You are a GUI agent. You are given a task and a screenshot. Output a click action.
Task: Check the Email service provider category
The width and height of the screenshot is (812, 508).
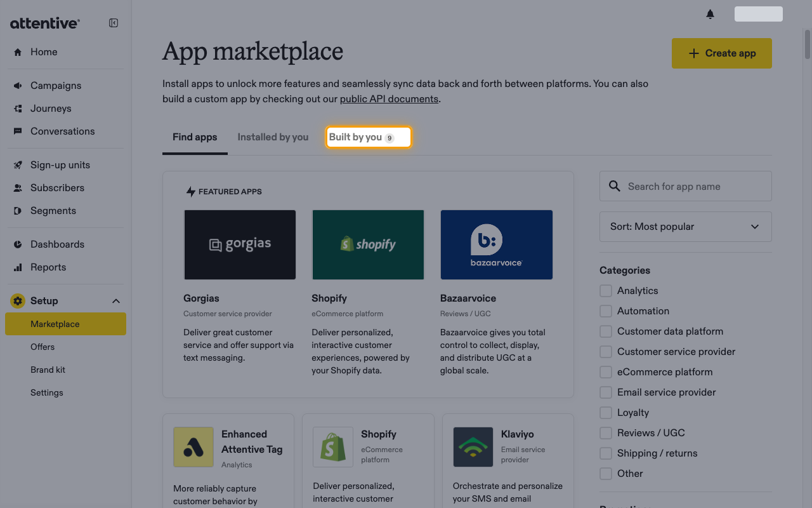click(x=606, y=392)
